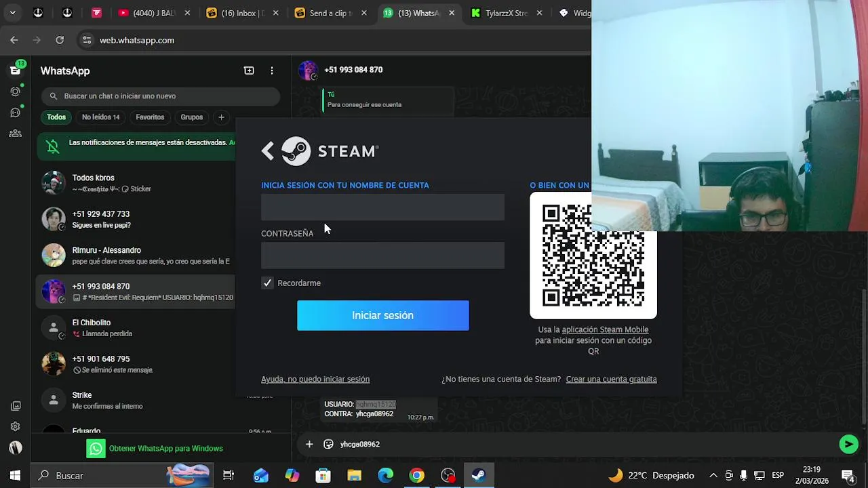Open Steam from taskbar
The image size is (868, 488).
coord(479,476)
